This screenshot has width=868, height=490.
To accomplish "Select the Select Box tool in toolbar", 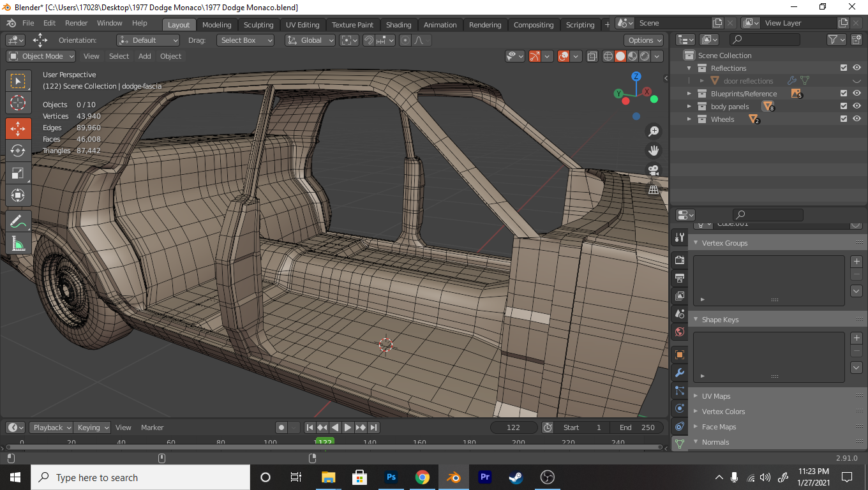I will (18, 81).
